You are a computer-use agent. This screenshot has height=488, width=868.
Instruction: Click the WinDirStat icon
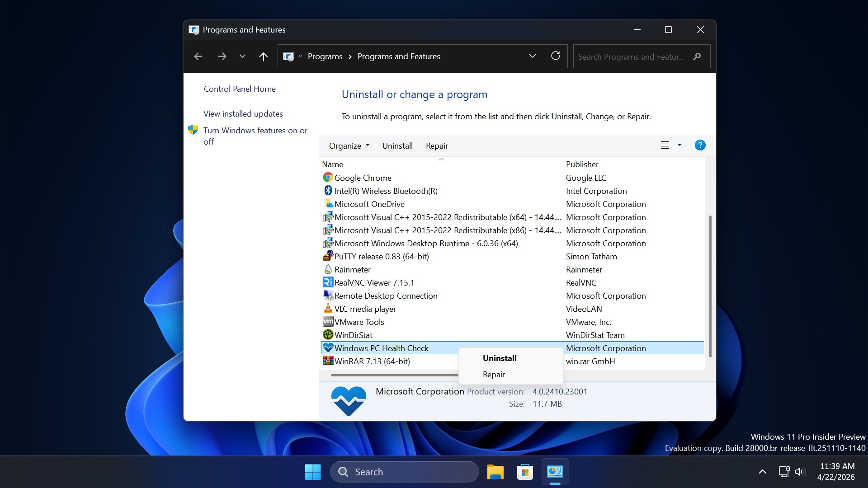click(x=328, y=335)
